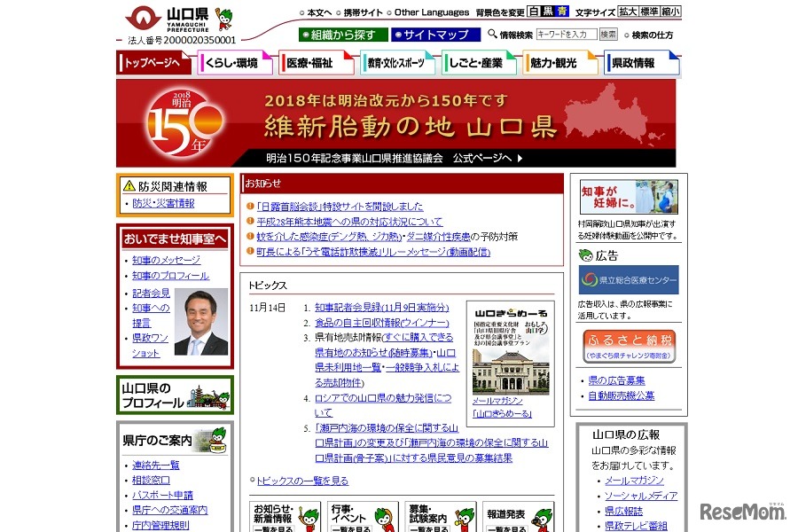Enlarge text size with 拡大
This screenshot has width=798, height=532.
(628, 12)
